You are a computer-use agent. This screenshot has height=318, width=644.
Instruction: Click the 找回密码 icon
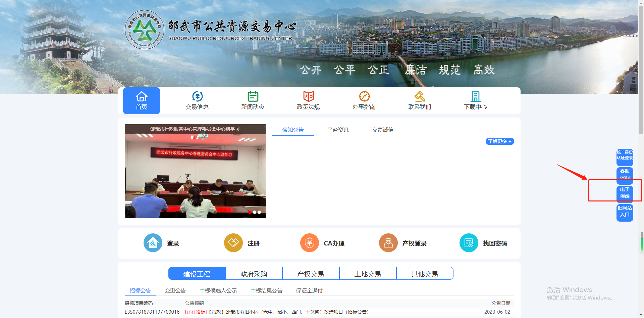coord(469,243)
